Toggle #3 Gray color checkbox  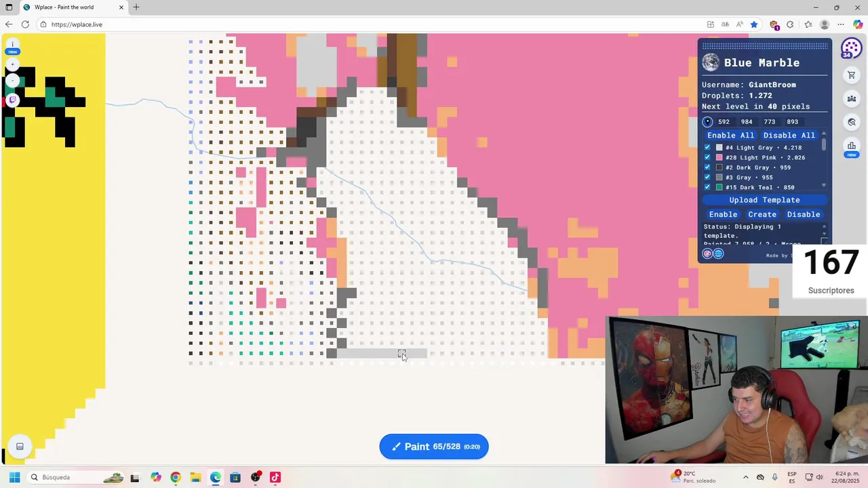707,178
